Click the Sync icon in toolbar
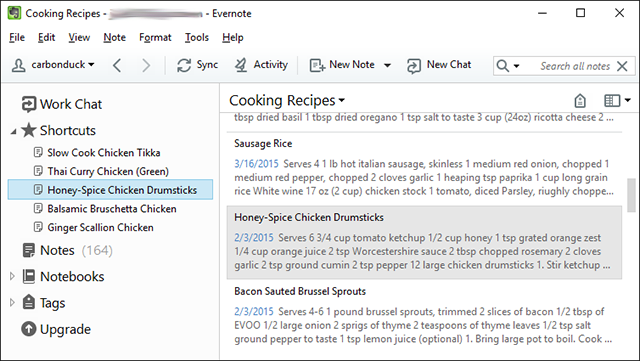640x361 pixels. (x=184, y=65)
